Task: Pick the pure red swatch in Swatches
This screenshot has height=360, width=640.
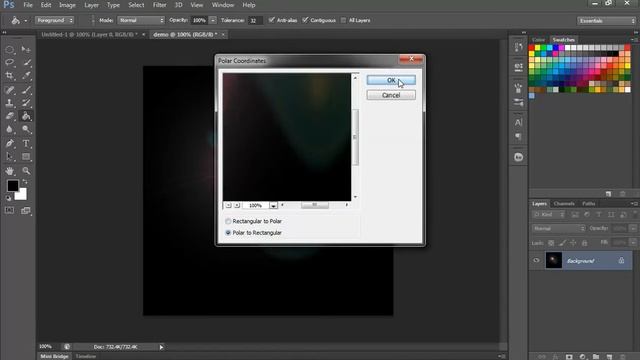Action: pyautogui.click(x=531, y=48)
